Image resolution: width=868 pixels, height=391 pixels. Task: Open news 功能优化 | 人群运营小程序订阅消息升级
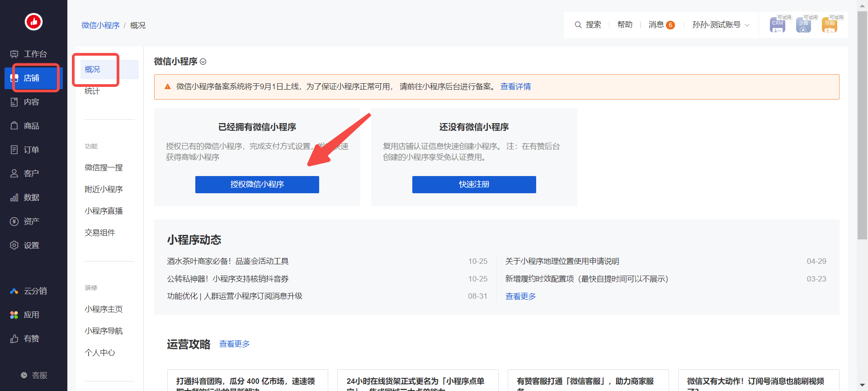[x=235, y=296]
